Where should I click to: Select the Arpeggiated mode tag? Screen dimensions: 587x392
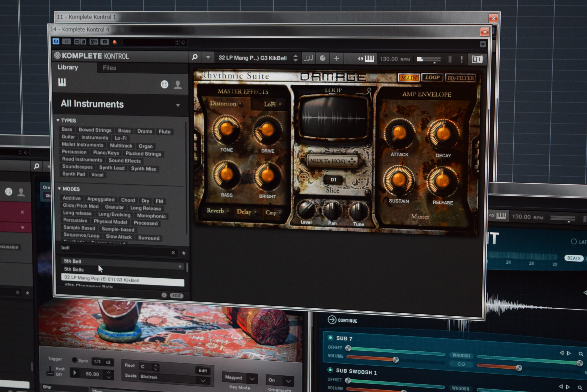click(x=101, y=199)
